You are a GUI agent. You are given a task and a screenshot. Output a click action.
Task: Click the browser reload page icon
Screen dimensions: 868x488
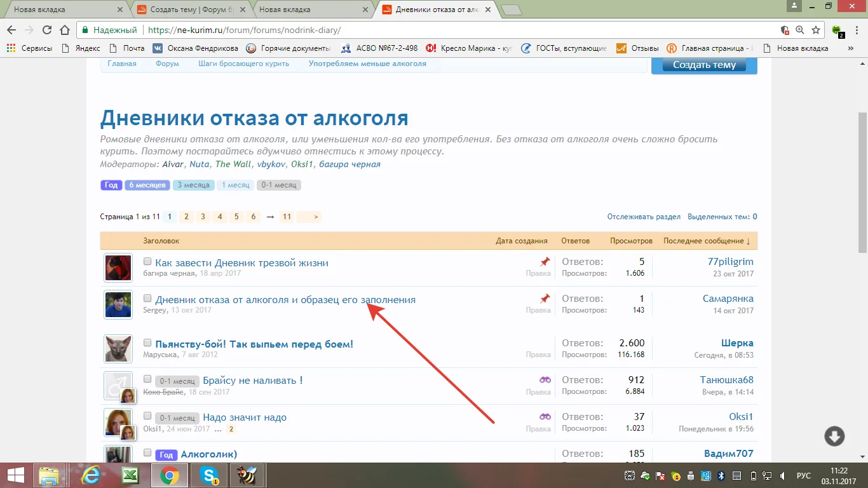tap(46, 30)
